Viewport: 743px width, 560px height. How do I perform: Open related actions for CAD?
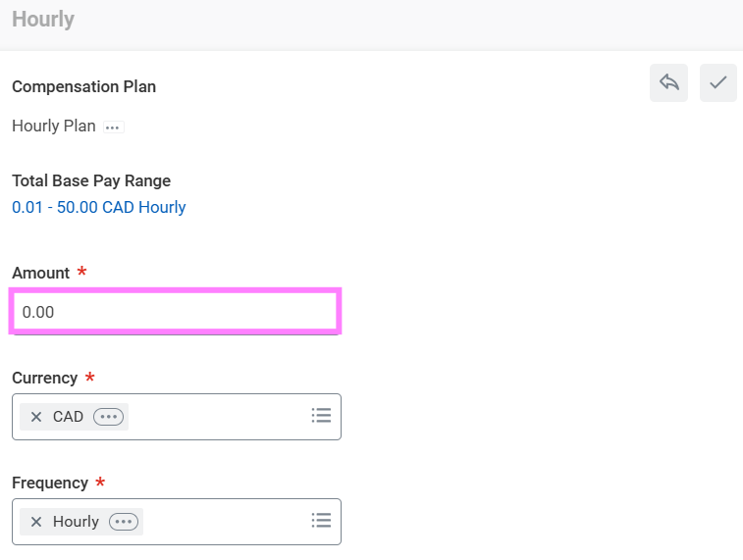click(108, 417)
